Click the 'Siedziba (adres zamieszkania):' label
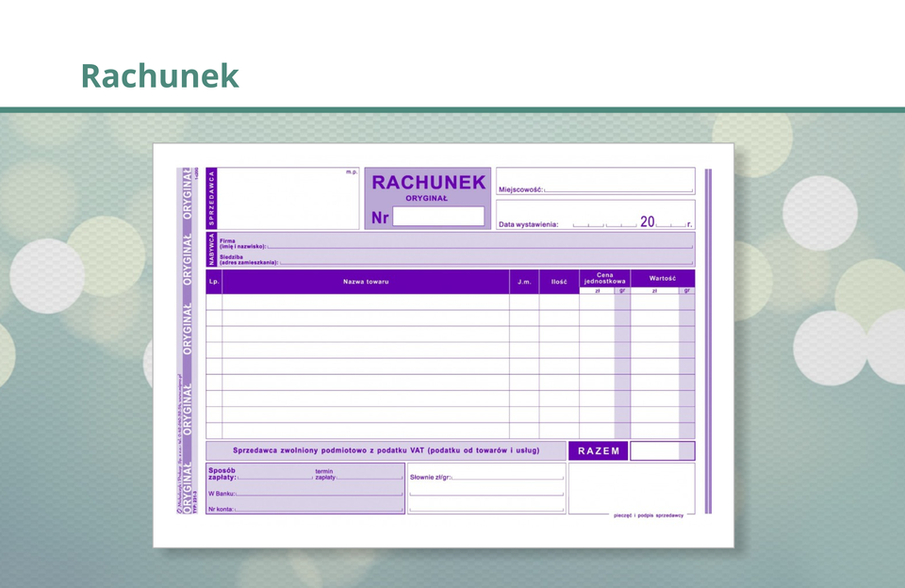Viewport: 905px width, 588px height. [249, 260]
